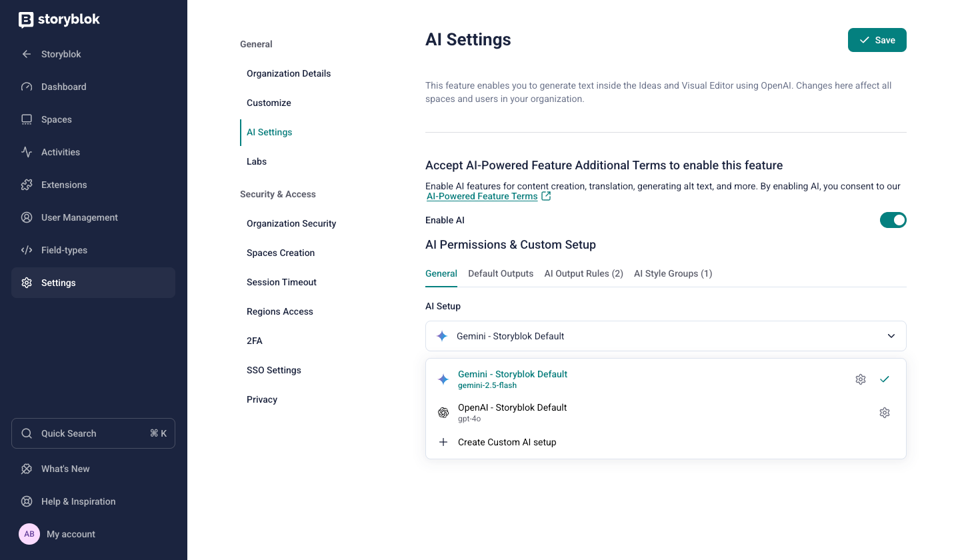The height and width of the screenshot is (560, 960).
Task: Choose Create Custom AI setup
Action: [666, 442]
